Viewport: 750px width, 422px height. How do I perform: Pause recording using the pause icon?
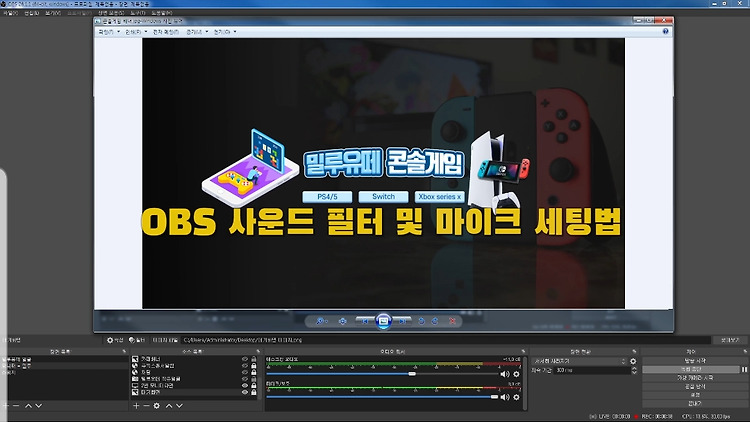(x=744, y=369)
